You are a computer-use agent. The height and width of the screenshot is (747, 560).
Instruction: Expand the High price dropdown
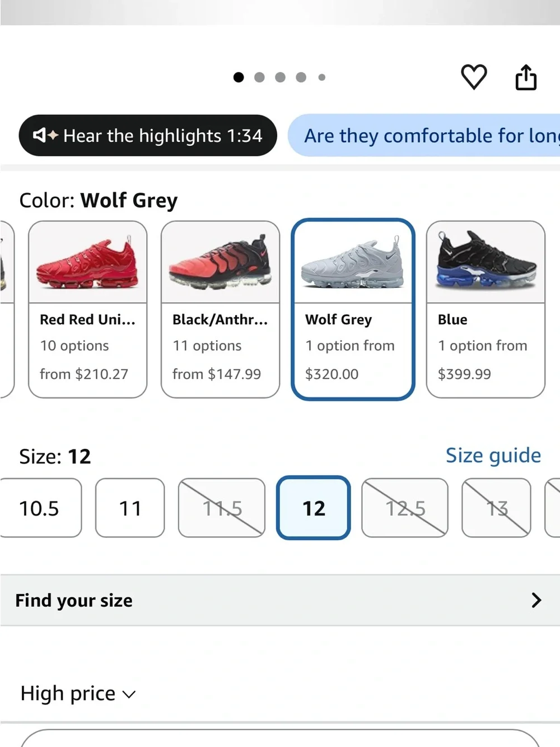[78, 694]
